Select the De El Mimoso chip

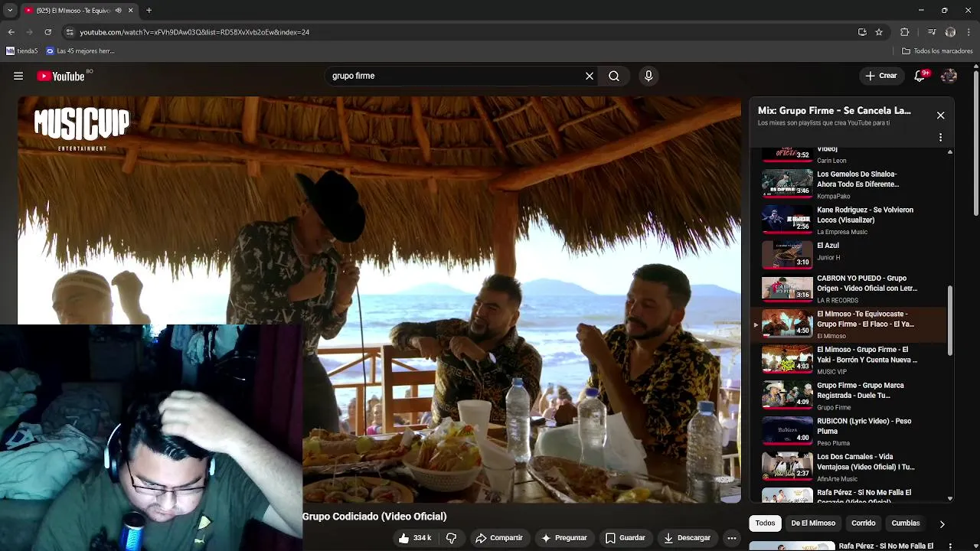coord(813,523)
